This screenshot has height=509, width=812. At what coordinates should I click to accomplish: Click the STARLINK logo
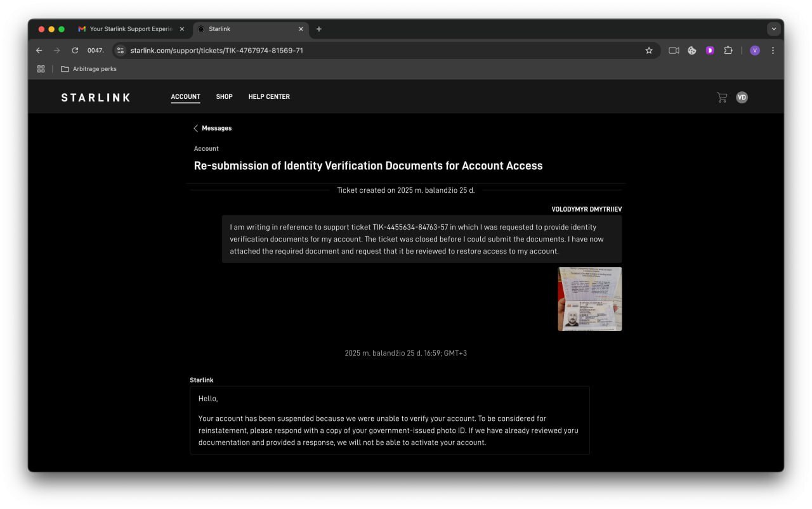[96, 98]
